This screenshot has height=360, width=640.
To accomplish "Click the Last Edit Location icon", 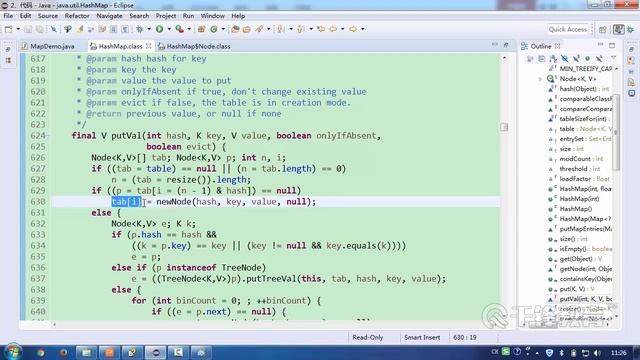I will [321, 29].
